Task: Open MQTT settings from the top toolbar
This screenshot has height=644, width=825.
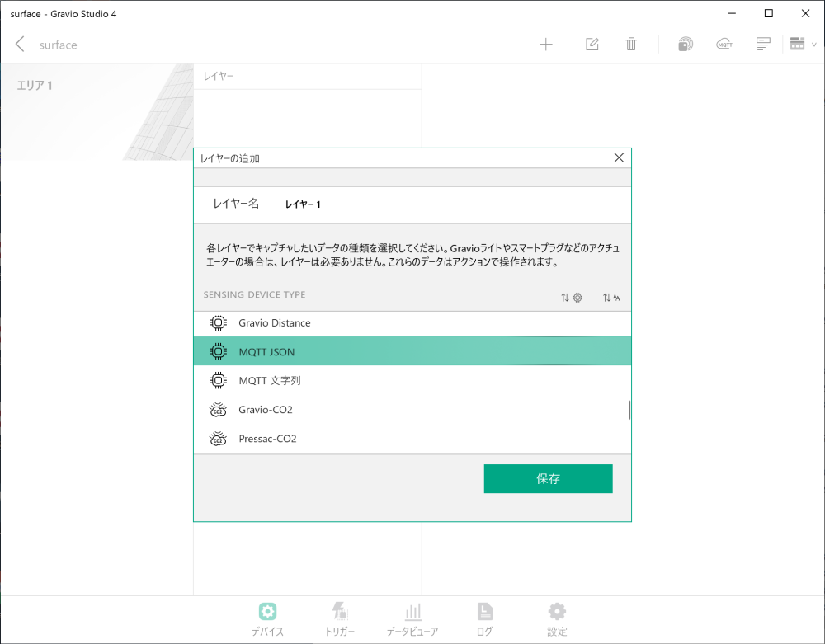Action: pos(724,44)
